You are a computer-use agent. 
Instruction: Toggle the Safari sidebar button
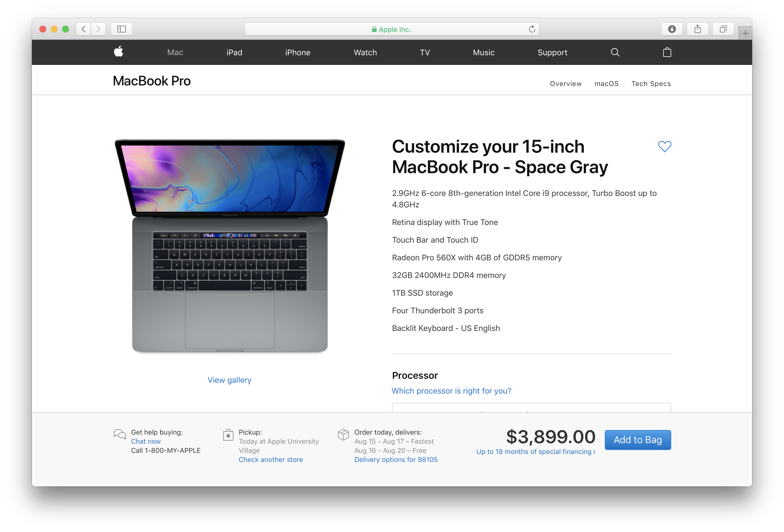pyautogui.click(x=121, y=29)
